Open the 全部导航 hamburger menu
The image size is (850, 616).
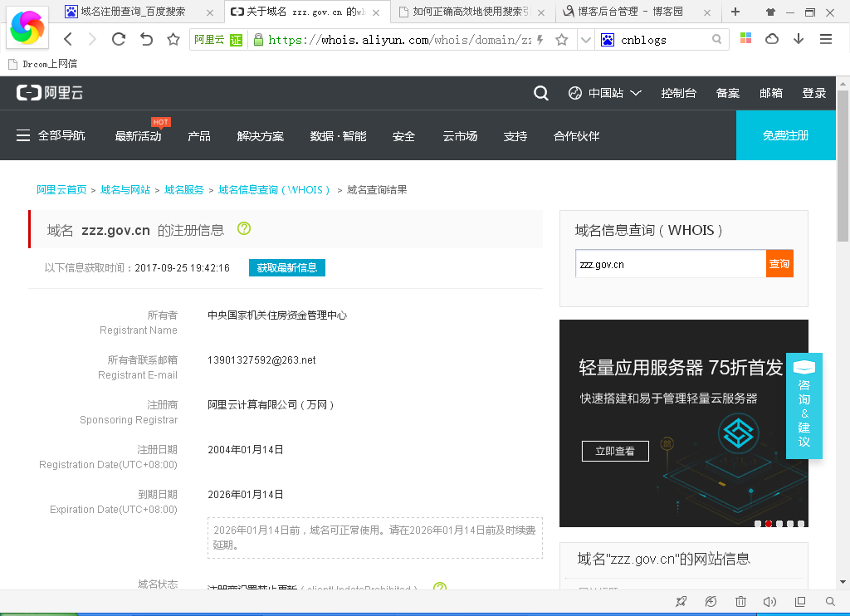(51, 135)
